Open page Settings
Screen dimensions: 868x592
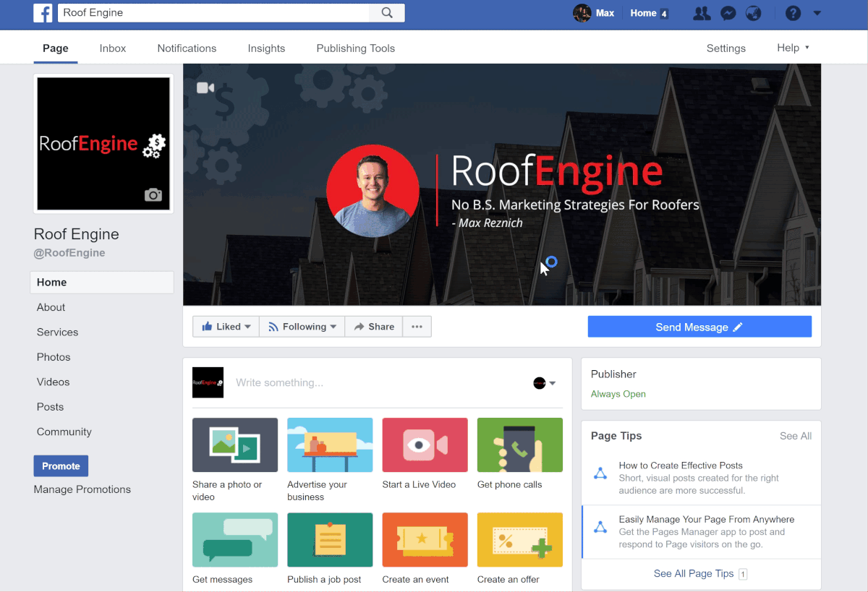click(x=726, y=48)
